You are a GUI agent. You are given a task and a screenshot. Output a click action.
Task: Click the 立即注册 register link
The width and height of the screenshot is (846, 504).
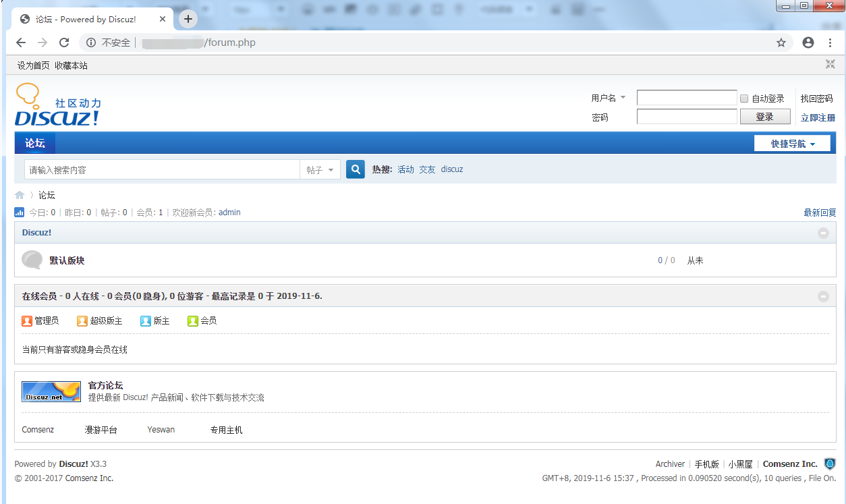pyautogui.click(x=818, y=117)
